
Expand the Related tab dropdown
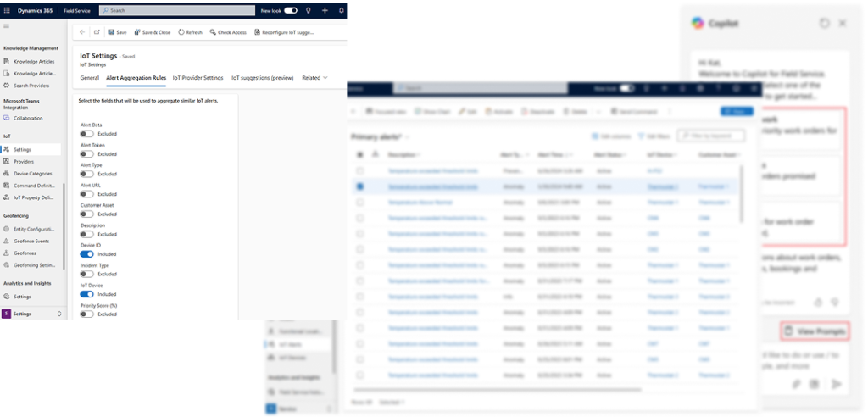(x=314, y=78)
